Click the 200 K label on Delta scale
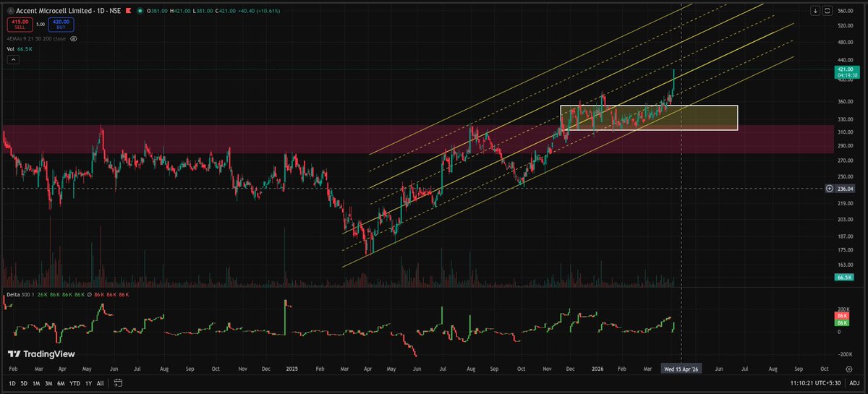This screenshot has width=868, height=394. [843, 308]
